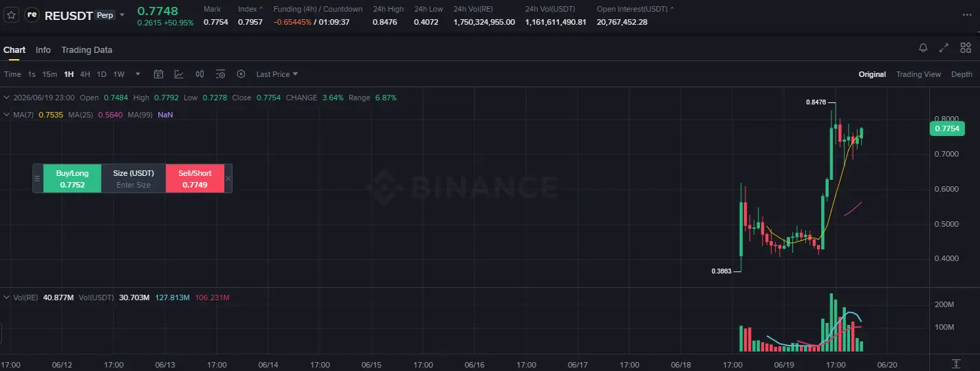This screenshot has width=980, height=371.
Task: Open the Last Price dropdown
Action: pos(277,74)
